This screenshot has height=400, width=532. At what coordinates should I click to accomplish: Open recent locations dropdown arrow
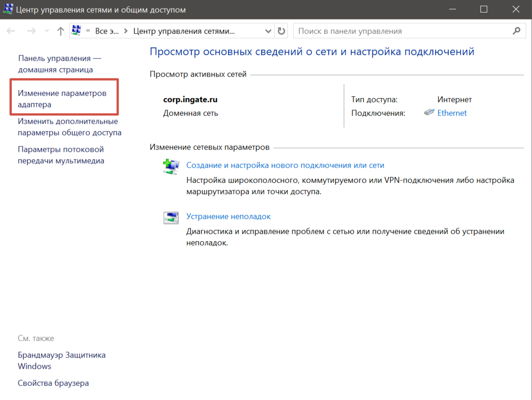click(x=47, y=31)
